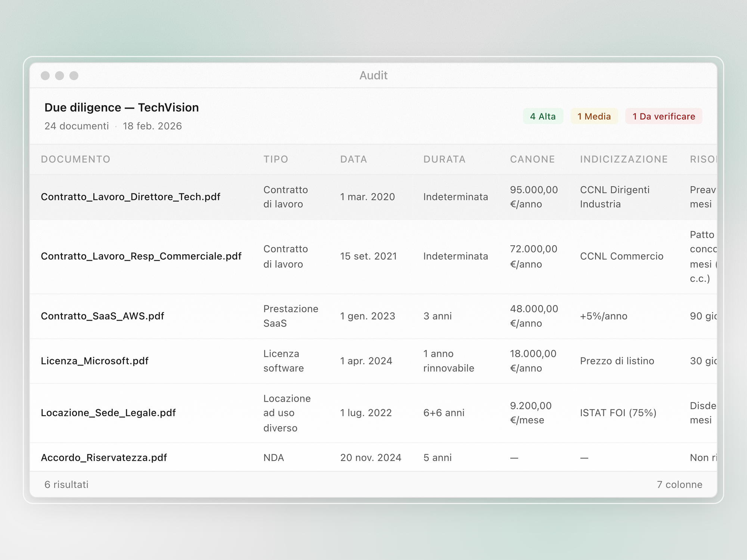747x560 pixels.
Task: Click the '20 nov. 2024' date cell
Action: (371, 457)
